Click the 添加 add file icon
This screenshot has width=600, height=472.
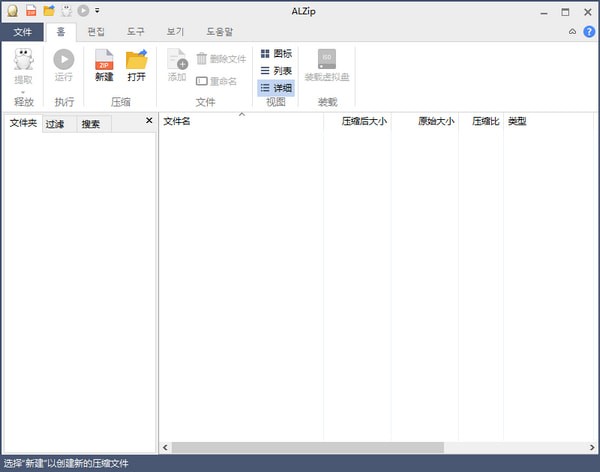pos(177,60)
